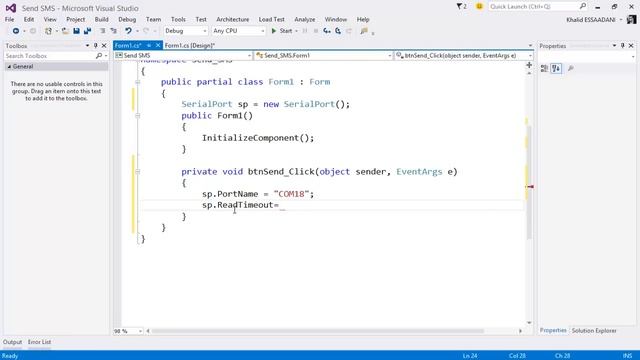Click the Khalid ESSAADANI account name
Viewport: 640px width, 360px height.
pos(591,20)
